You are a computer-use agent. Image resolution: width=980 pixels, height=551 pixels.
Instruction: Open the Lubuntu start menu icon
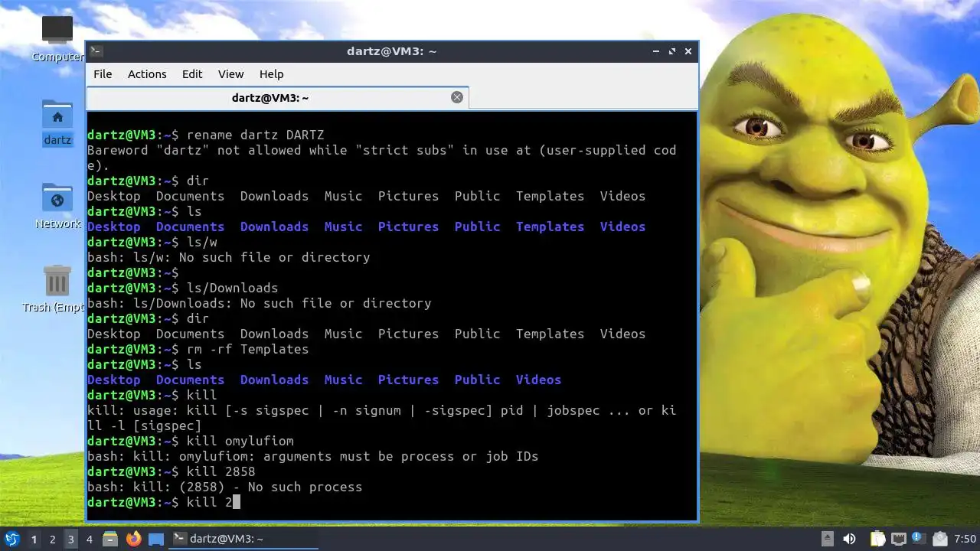(11, 539)
